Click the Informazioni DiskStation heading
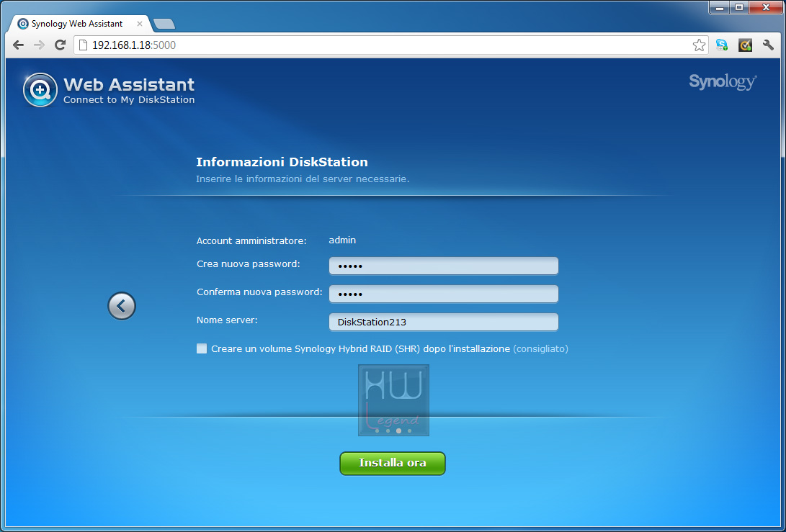The image size is (786, 532). [x=282, y=162]
